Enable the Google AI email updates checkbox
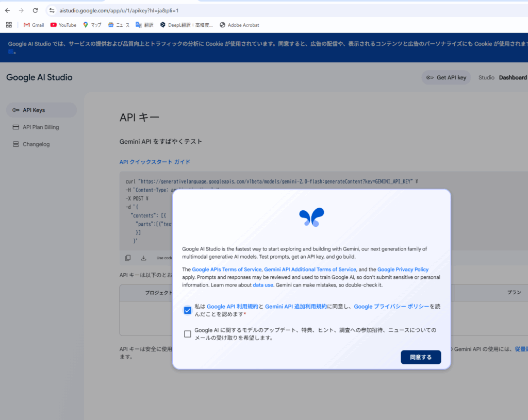 pyautogui.click(x=188, y=334)
